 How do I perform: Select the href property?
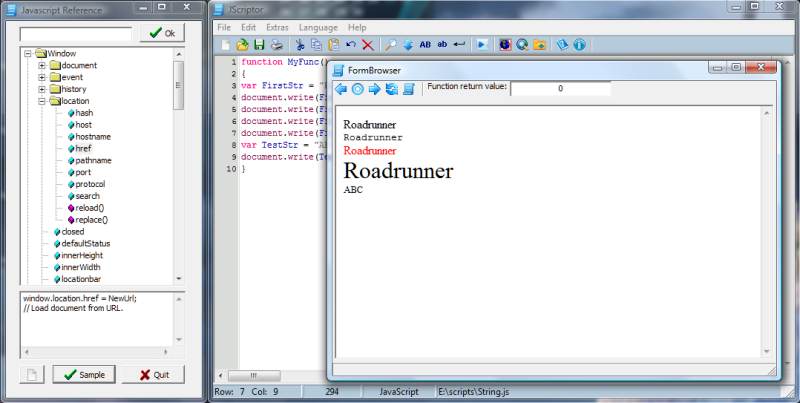[x=83, y=148]
